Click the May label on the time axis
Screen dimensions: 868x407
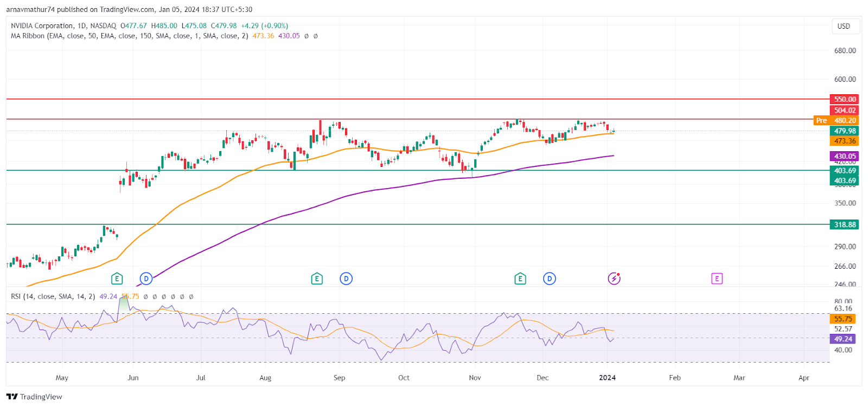tap(62, 378)
